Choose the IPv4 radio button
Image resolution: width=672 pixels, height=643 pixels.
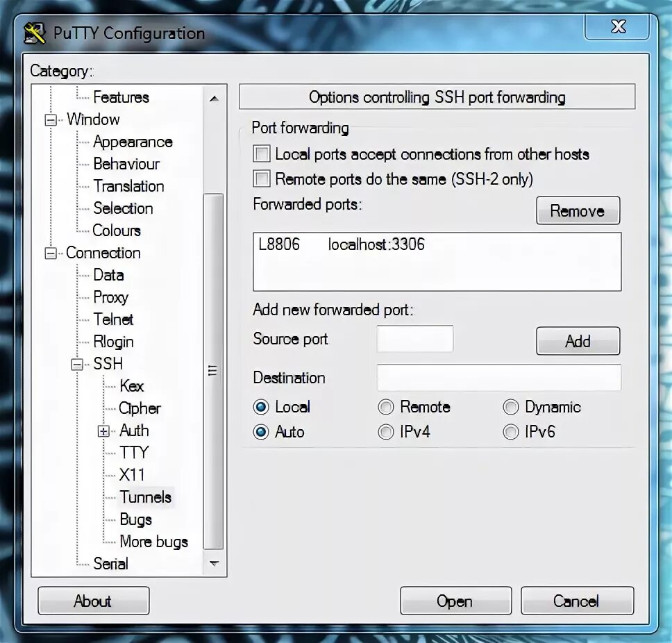[x=386, y=432]
